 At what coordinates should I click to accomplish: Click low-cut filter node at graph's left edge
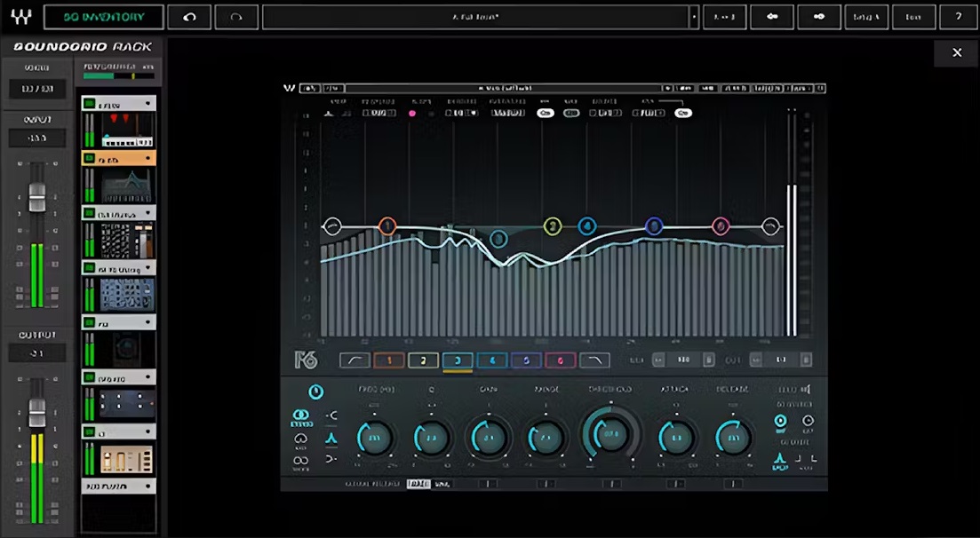332,226
